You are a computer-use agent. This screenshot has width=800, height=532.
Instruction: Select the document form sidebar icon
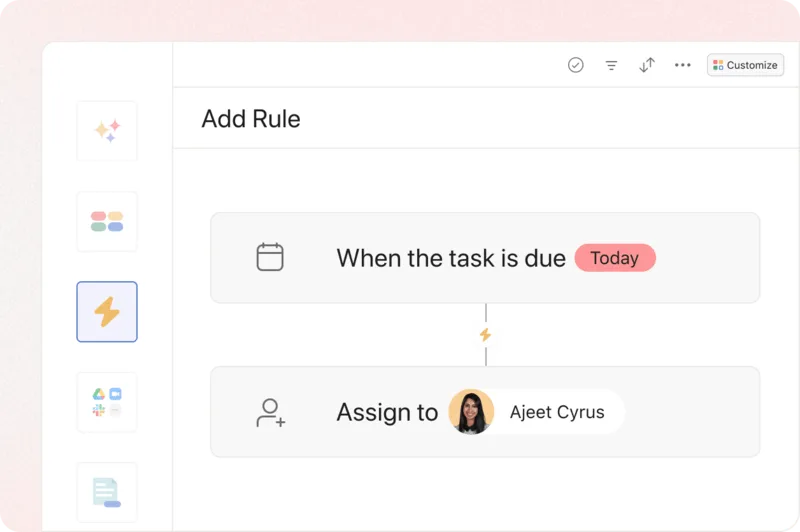pos(107,492)
